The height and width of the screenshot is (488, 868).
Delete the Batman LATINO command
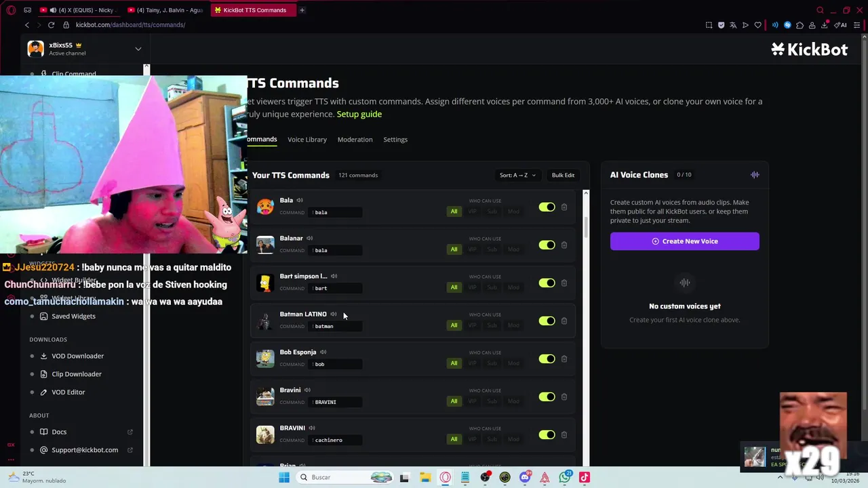(x=564, y=321)
